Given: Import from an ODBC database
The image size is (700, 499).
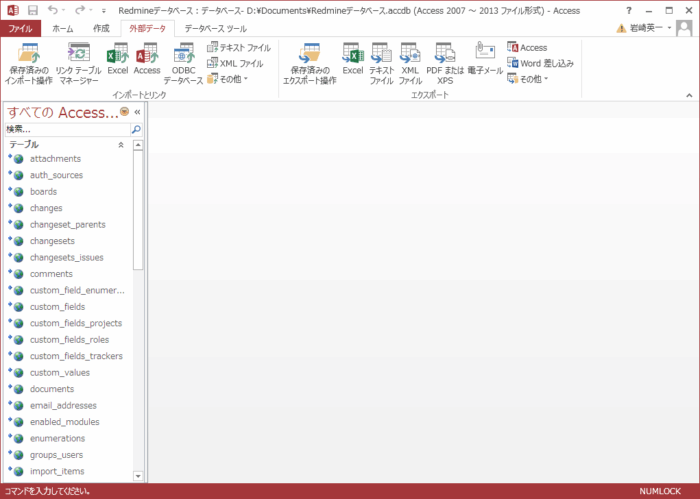Looking at the screenshot, I should click(183, 63).
